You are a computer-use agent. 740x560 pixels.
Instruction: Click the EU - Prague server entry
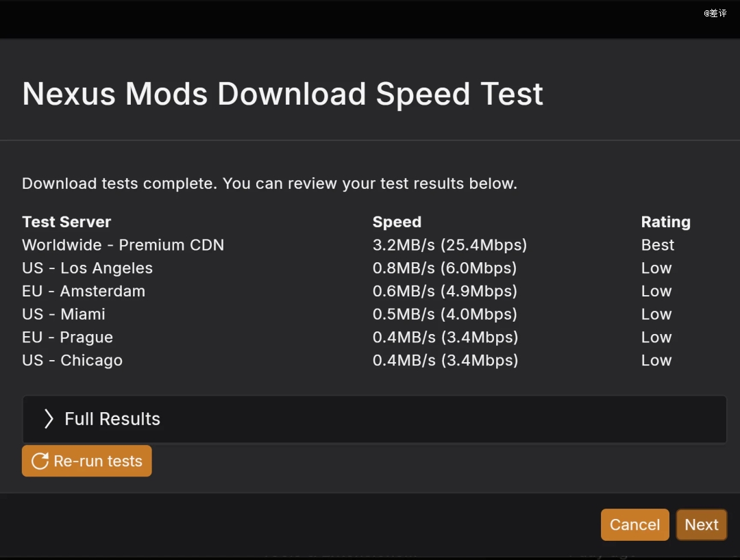[x=67, y=338]
